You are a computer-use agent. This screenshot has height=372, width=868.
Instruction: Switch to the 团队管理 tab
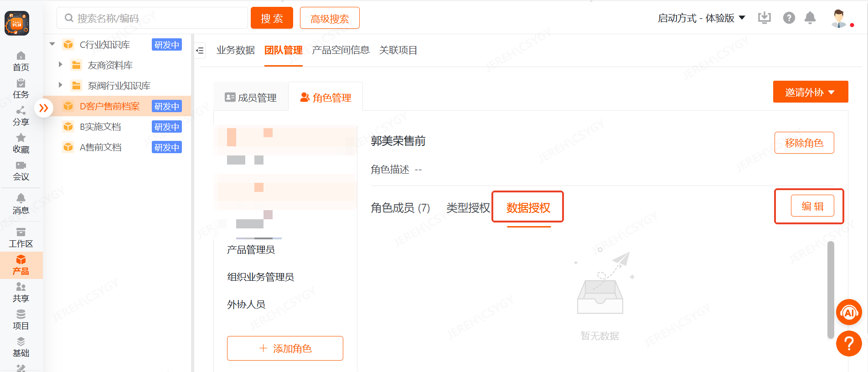click(x=284, y=50)
